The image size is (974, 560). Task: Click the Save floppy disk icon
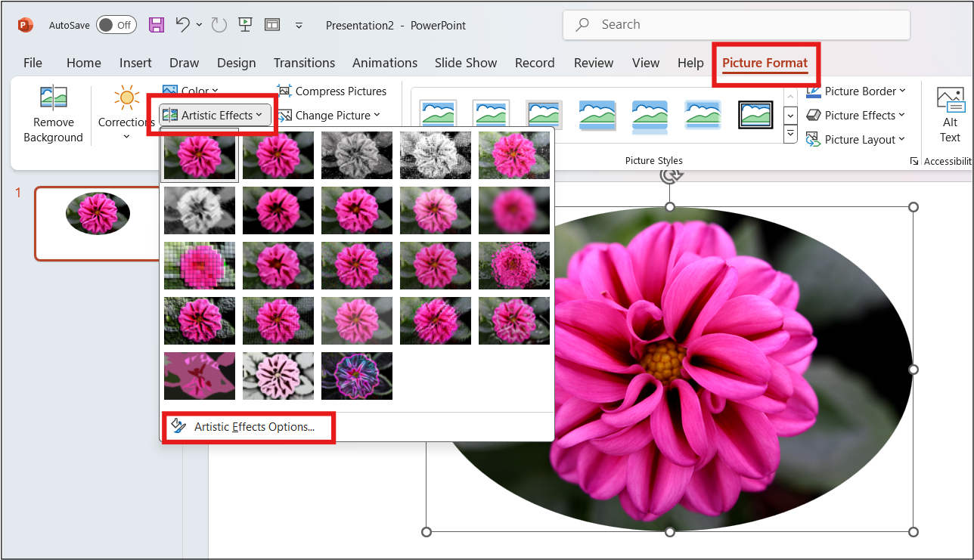[x=157, y=25]
